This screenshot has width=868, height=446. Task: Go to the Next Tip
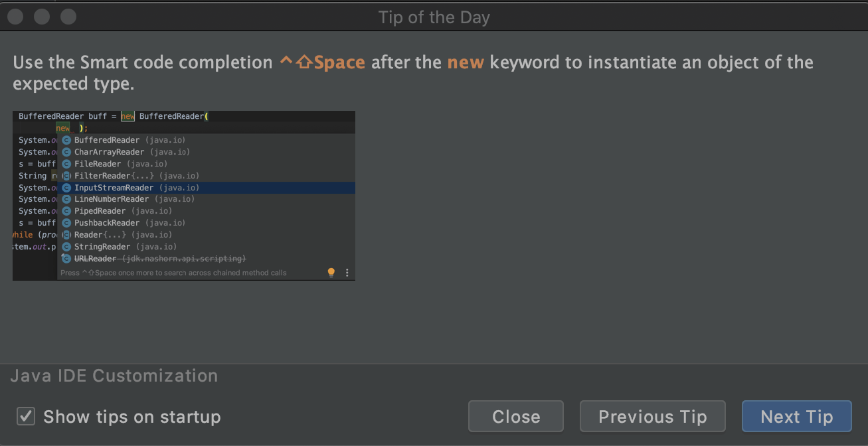pyautogui.click(x=796, y=416)
